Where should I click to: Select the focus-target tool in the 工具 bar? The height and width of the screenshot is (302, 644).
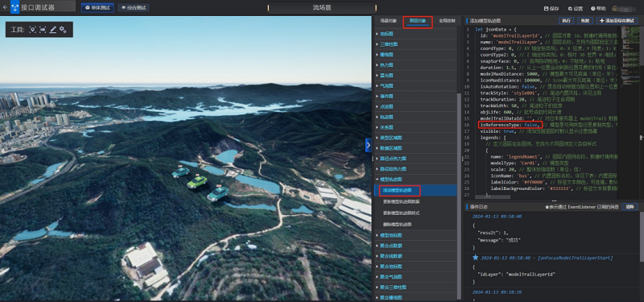click(x=32, y=30)
